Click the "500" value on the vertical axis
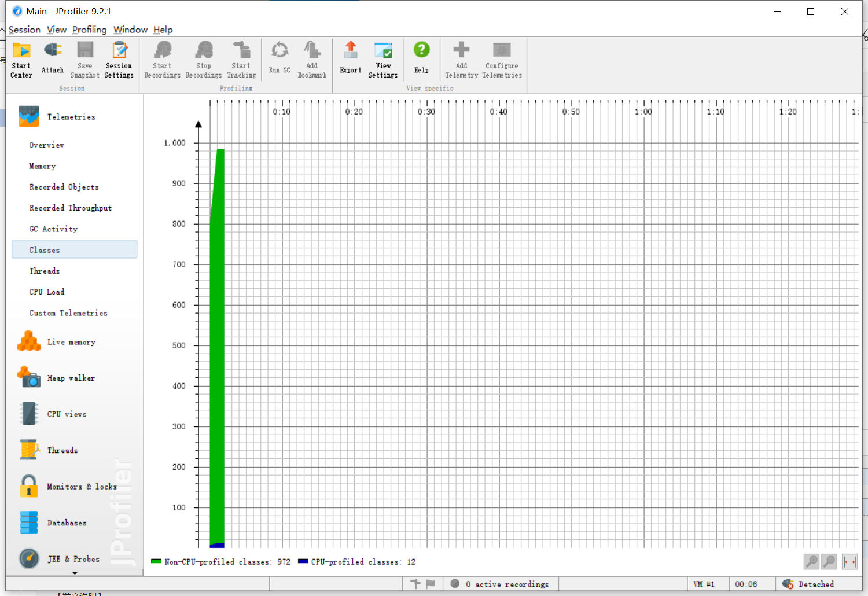The height and width of the screenshot is (596, 868). point(179,345)
